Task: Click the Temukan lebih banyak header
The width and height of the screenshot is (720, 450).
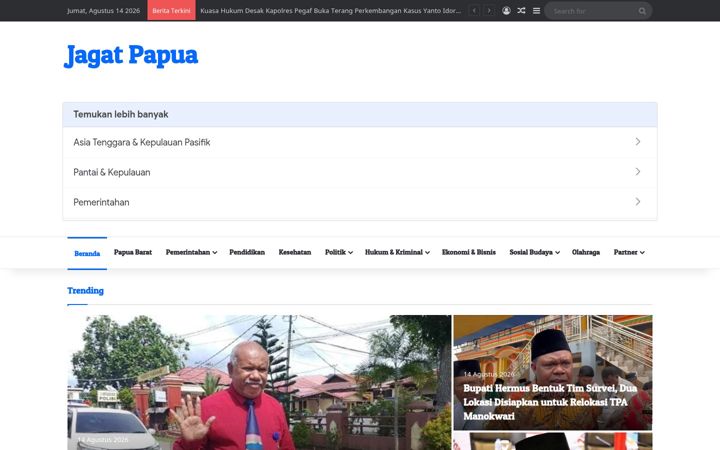Action: 121,114
